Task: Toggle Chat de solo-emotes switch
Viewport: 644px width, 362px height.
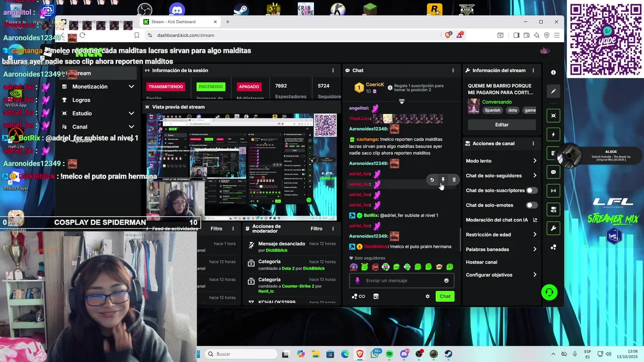Action: (x=532, y=205)
